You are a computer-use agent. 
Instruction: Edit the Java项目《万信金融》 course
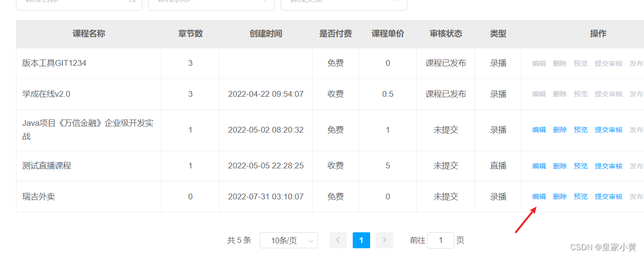[539, 130]
